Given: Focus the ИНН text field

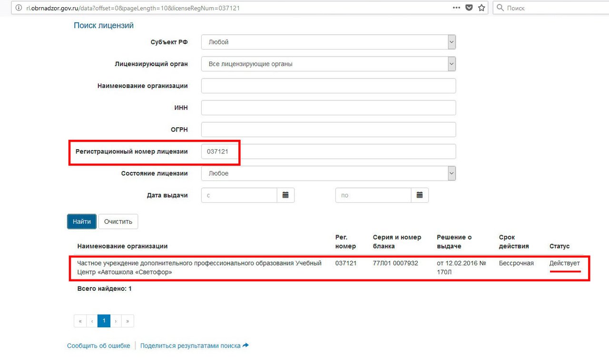Looking at the screenshot, I should point(328,108).
